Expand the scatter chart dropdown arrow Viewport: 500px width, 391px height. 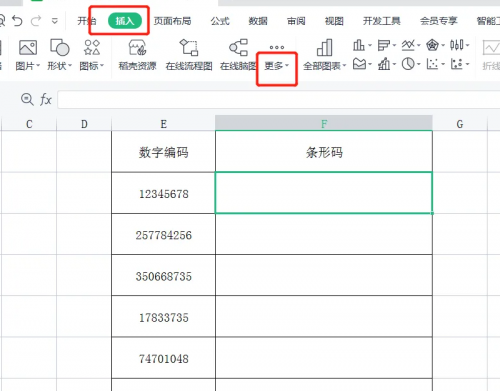point(443,64)
